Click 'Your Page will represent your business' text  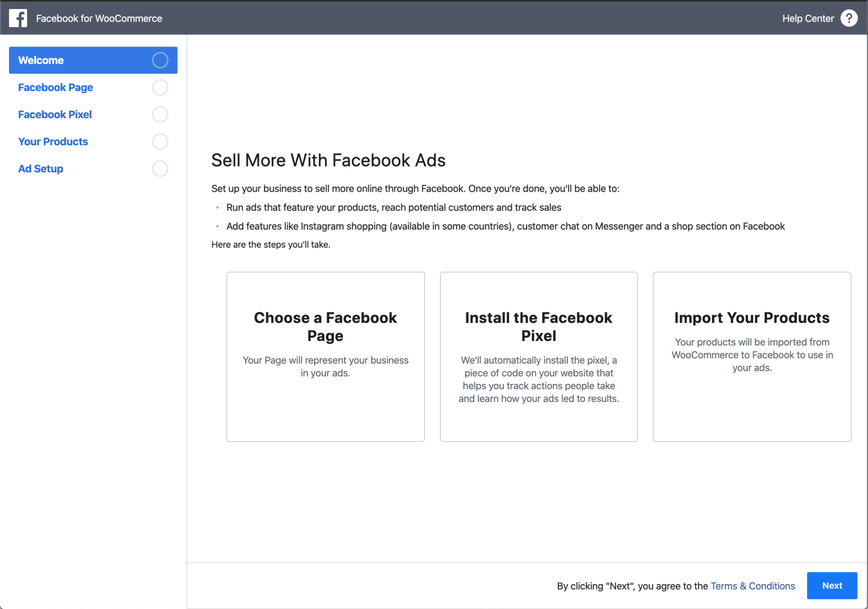tap(325, 366)
